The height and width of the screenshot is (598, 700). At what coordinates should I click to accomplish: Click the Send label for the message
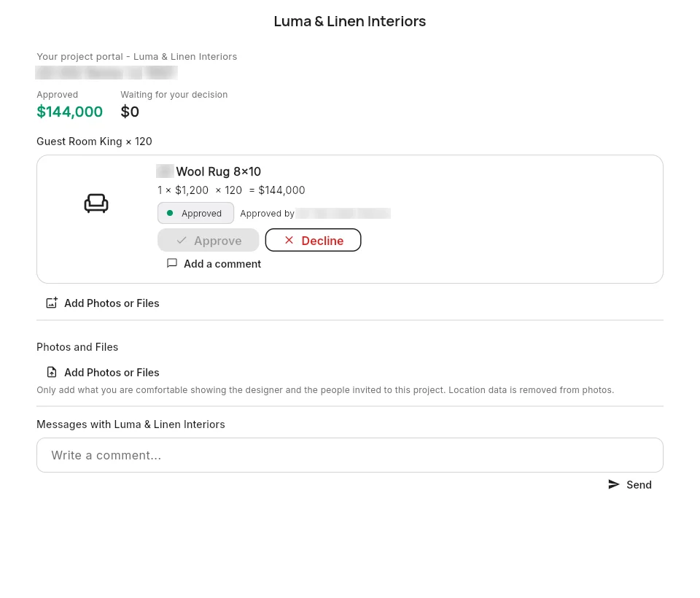click(639, 485)
